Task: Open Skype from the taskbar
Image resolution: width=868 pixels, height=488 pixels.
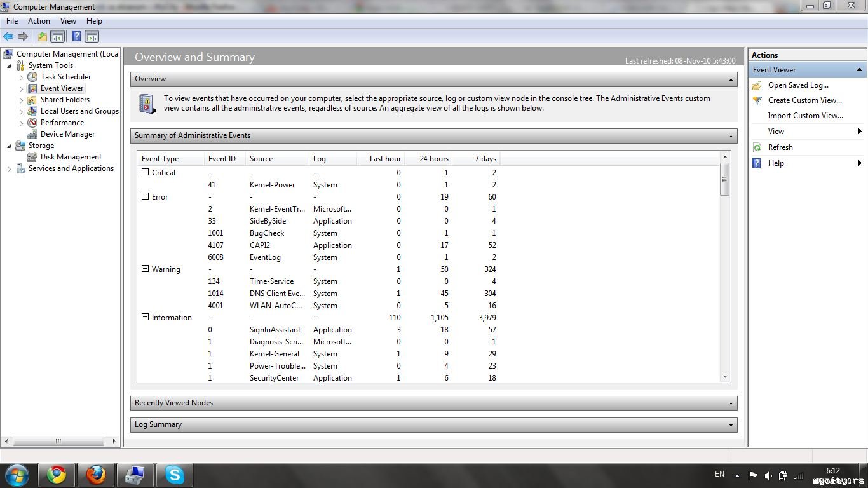Action: point(174,475)
